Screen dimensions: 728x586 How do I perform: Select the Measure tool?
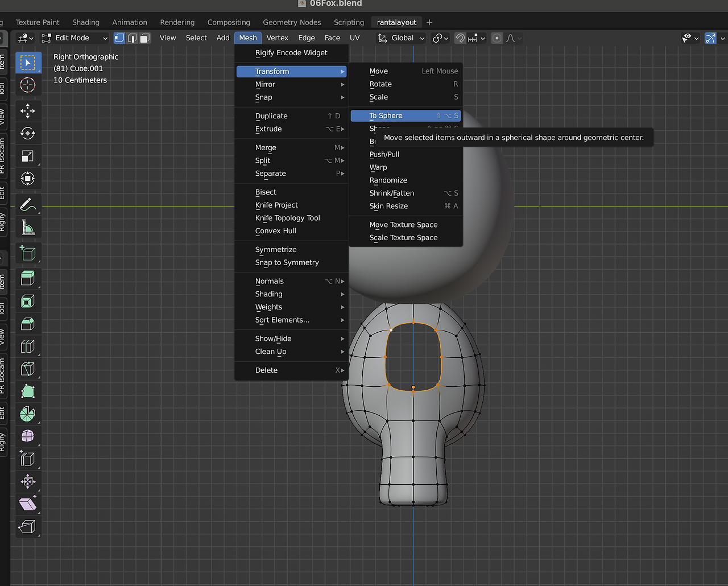[x=27, y=228]
